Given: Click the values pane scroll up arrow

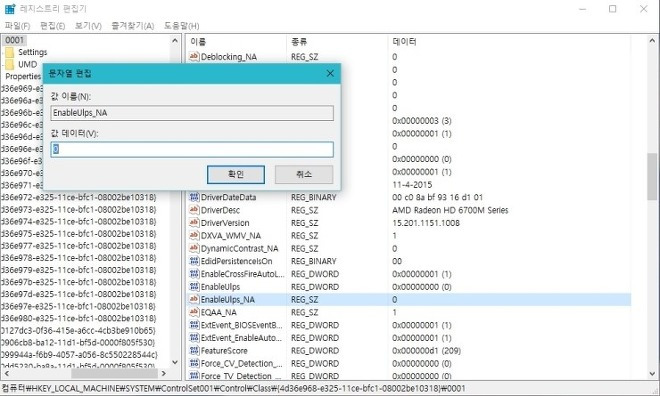Looking at the screenshot, I should [x=652, y=41].
